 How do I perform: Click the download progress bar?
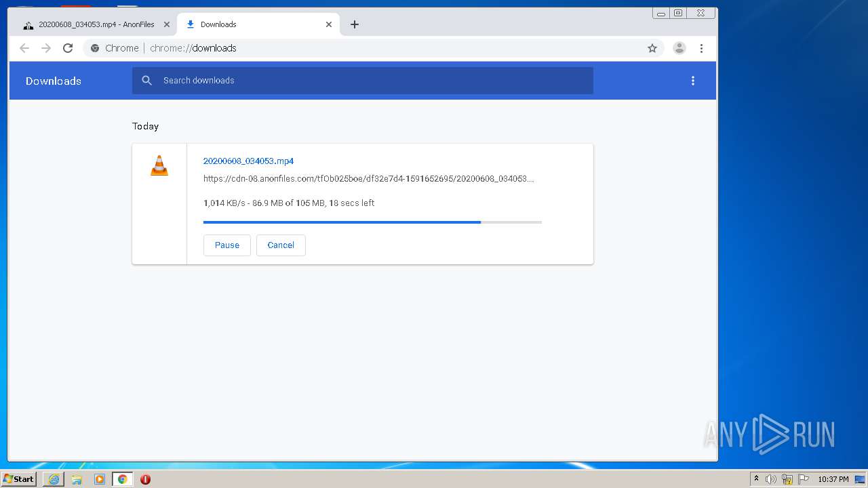(372, 222)
